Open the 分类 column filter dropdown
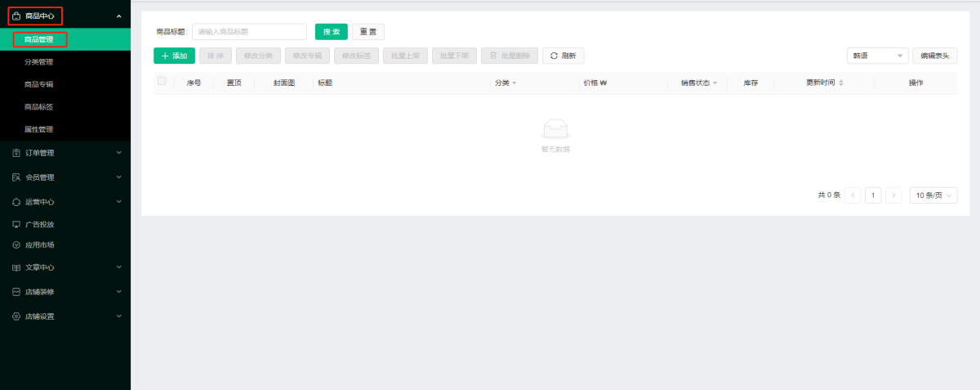The width and height of the screenshot is (980, 390). (514, 83)
